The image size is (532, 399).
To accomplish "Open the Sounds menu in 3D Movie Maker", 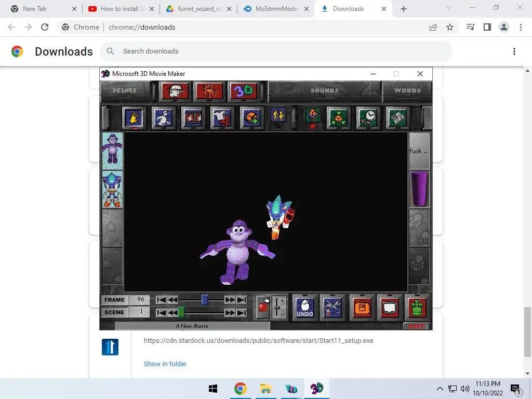I will [x=325, y=90].
